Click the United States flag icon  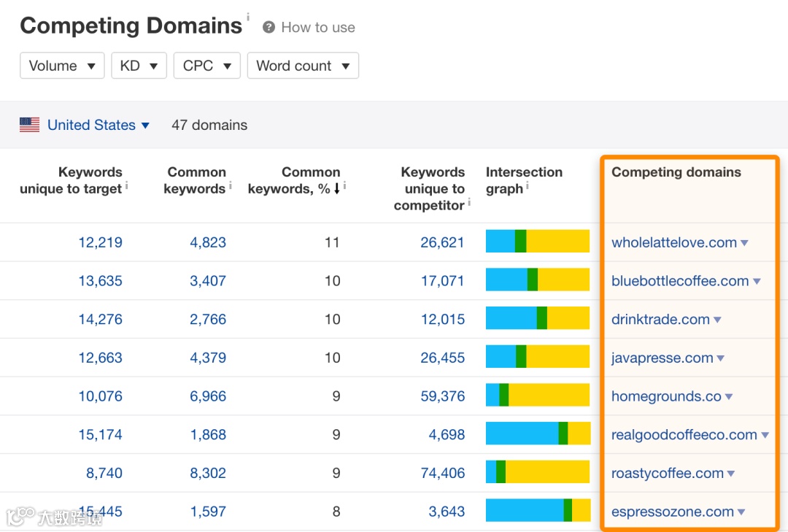tap(30, 125)
